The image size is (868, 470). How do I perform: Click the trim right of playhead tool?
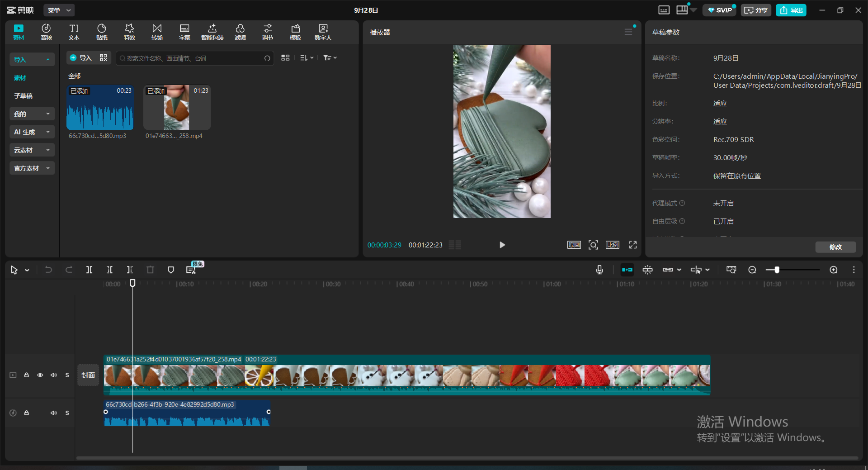[x=130, y=270]
